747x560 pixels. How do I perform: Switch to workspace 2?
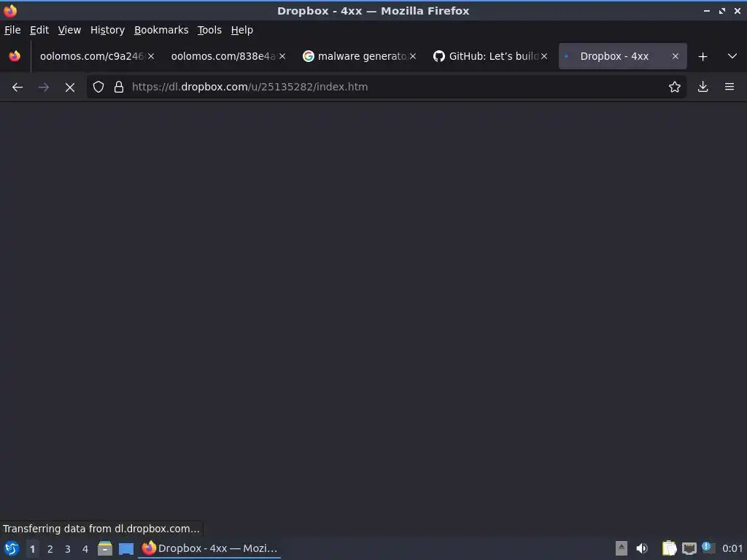tap(50, 549)
